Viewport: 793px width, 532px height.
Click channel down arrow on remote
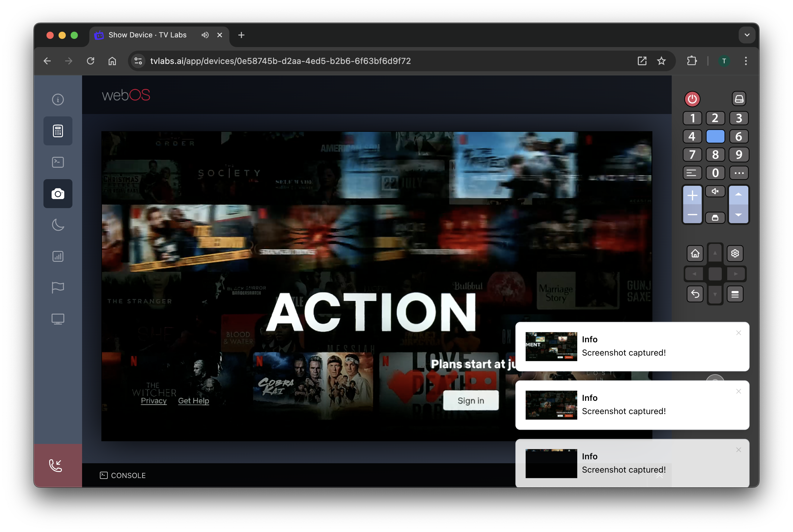tap(738, 215)
